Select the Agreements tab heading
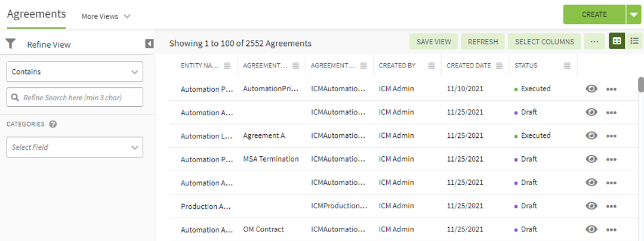 36,14
